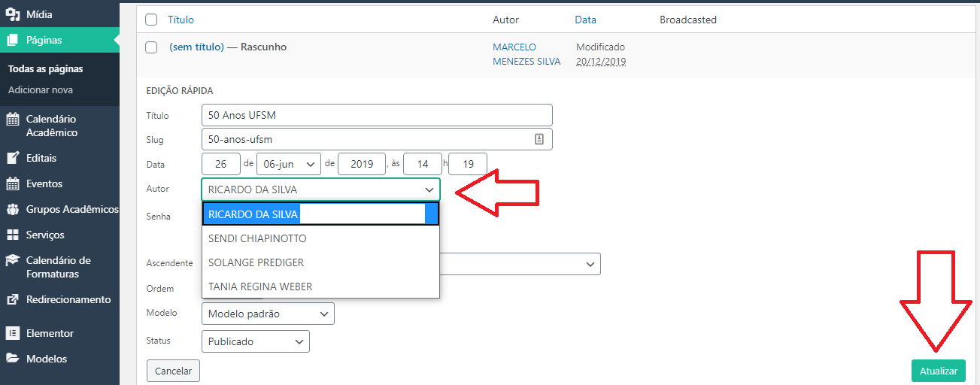
Task: Click the Mídia sidebar icon
Action: tap(13, 14)
